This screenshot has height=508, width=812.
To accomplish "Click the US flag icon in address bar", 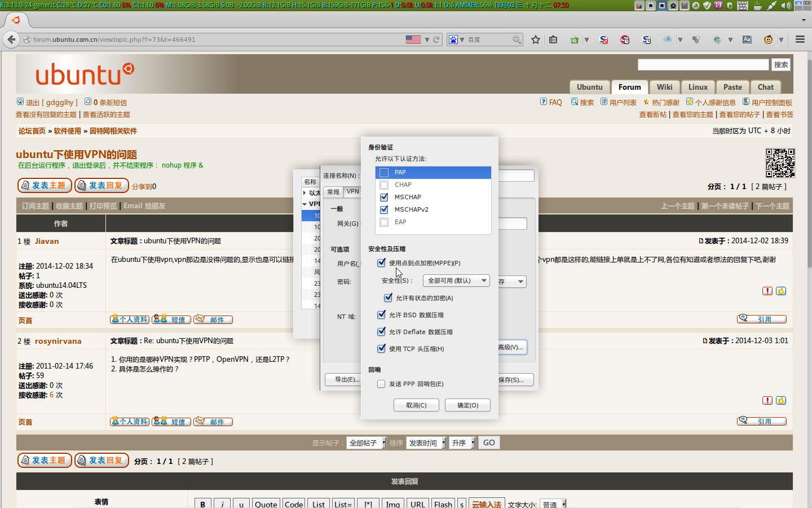I will click(413, 40).
